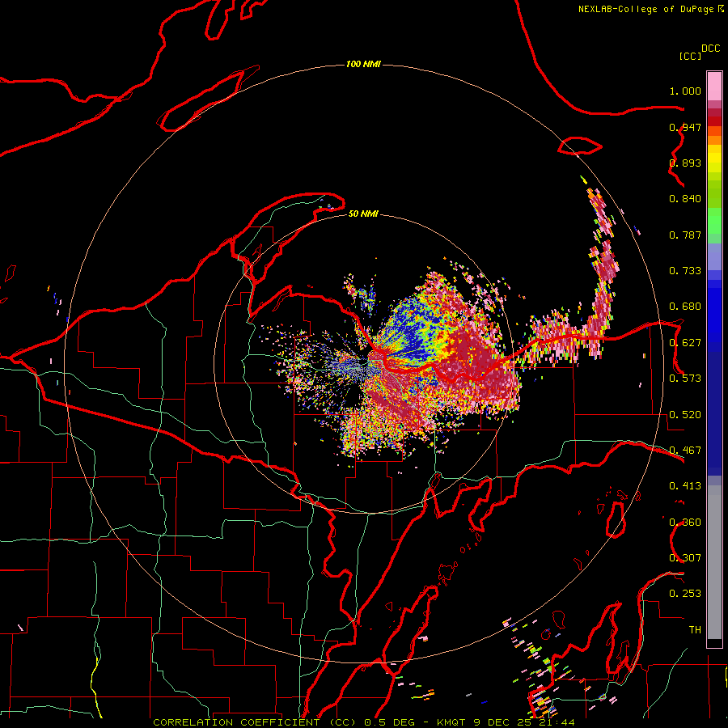Click the [CC] units label above legend
Viewport: 728px width, 728px height.
(690, 56)
